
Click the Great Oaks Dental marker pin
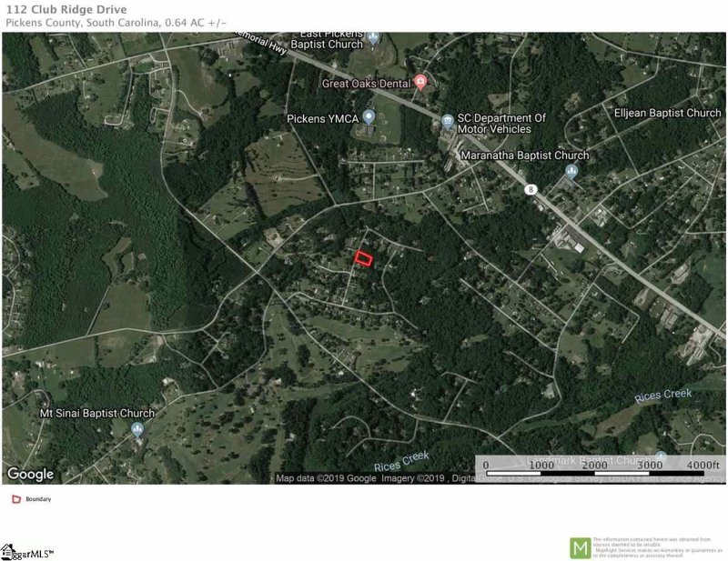click(420, 82)
